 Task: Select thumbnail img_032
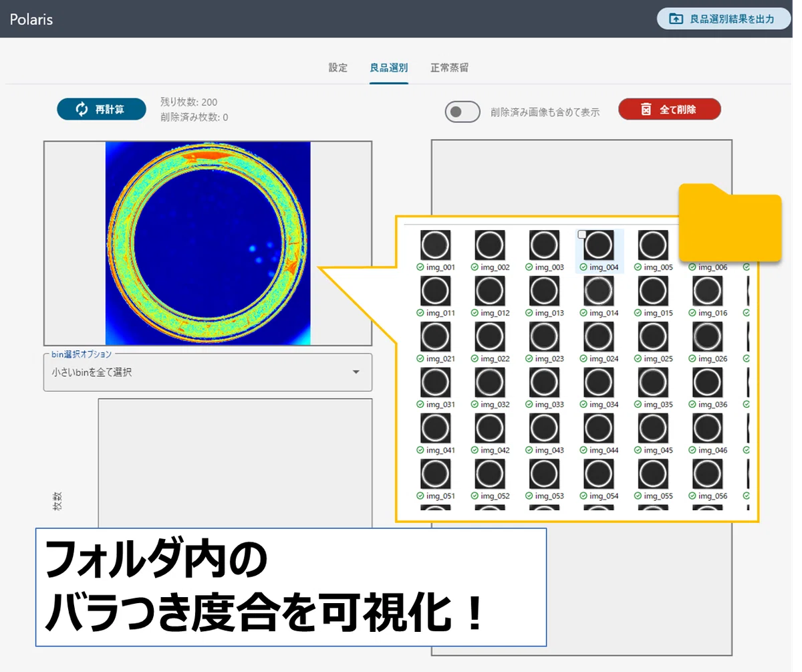pyautogui.click(x=490, y=382)
